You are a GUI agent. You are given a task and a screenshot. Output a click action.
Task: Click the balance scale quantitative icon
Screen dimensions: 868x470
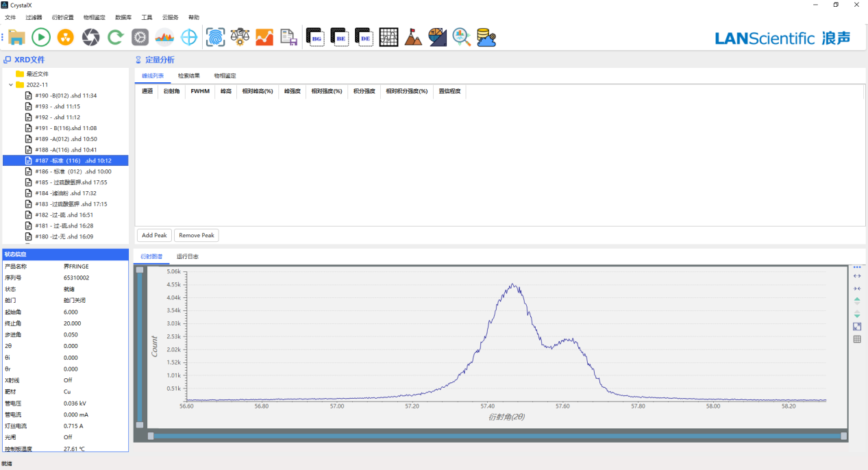click(x=240, y=38)
